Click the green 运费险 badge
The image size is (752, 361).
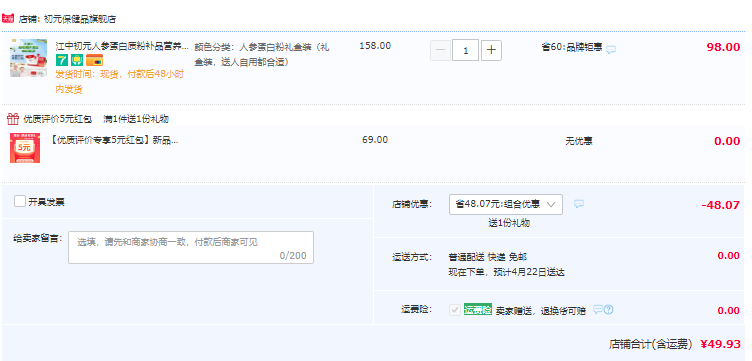(478, 310)
